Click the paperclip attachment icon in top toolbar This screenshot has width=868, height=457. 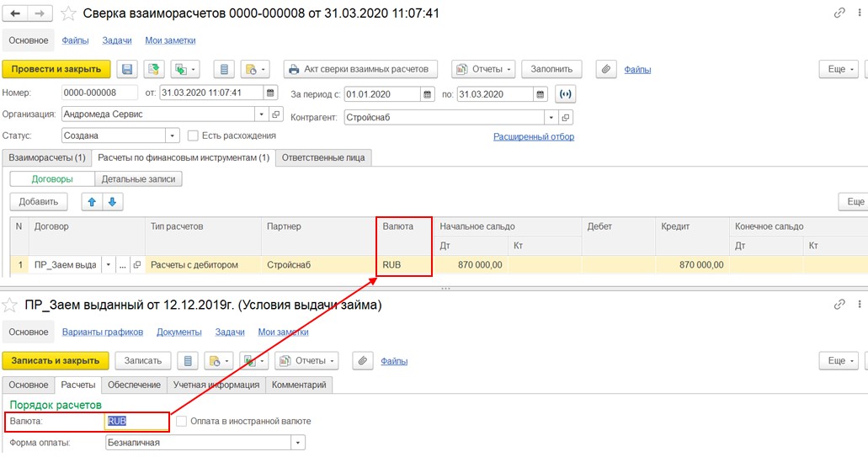(x=605, y=69)
